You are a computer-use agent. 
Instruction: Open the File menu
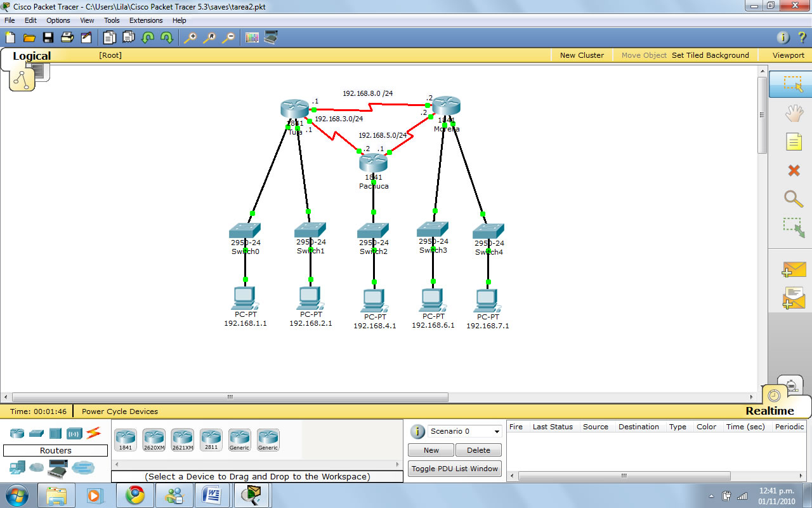(10, 20)
